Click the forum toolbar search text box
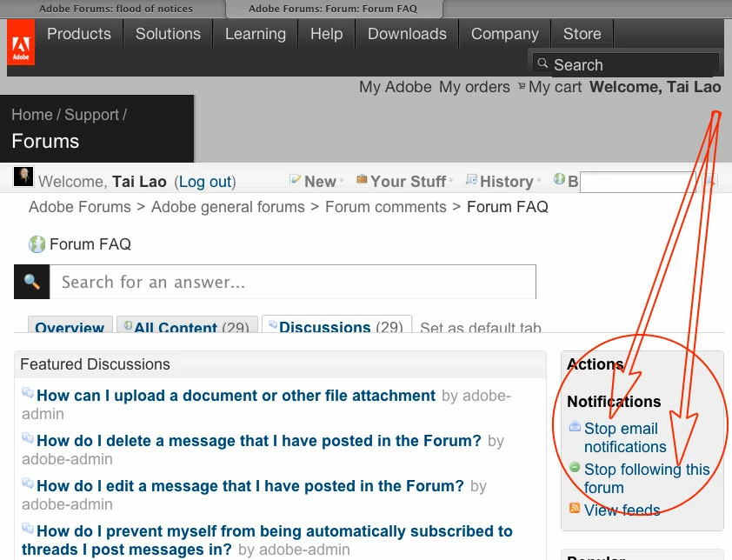The height and width of the screenshot is (560, 732). pyautogui.click(x=638, y=182)
